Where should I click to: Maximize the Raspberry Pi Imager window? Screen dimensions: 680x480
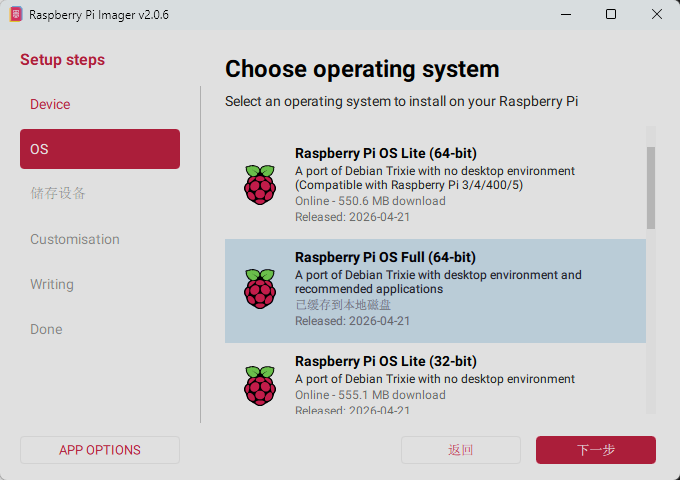pos(611,14)
